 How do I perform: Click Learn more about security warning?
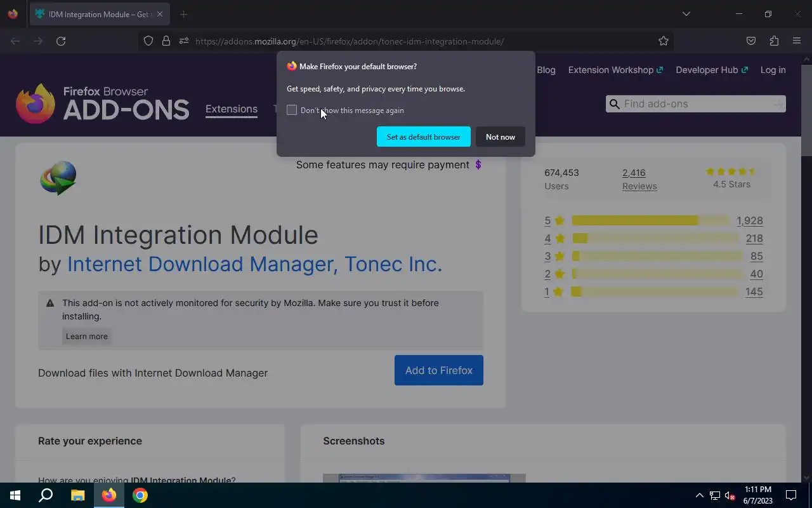point(87,336)
